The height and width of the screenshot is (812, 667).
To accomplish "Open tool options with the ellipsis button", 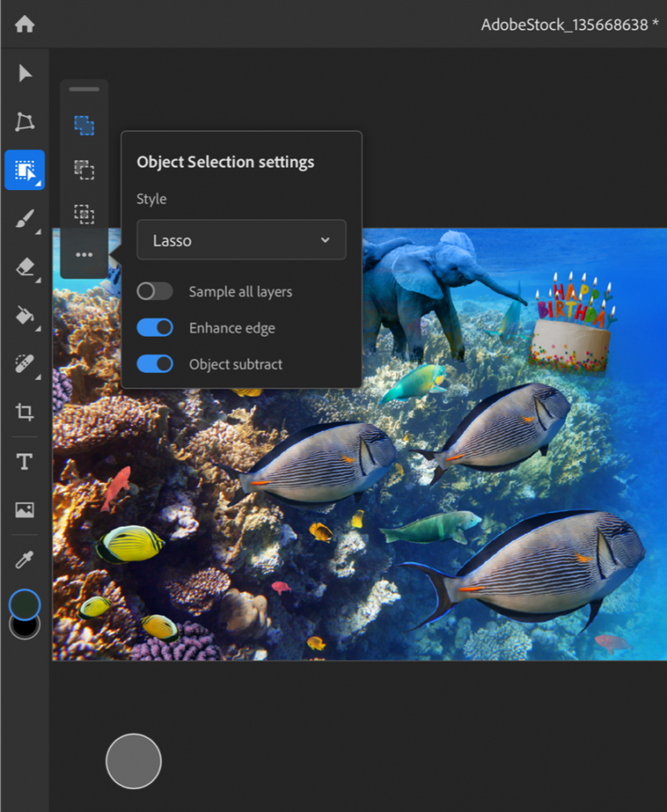I will [84, 254].
